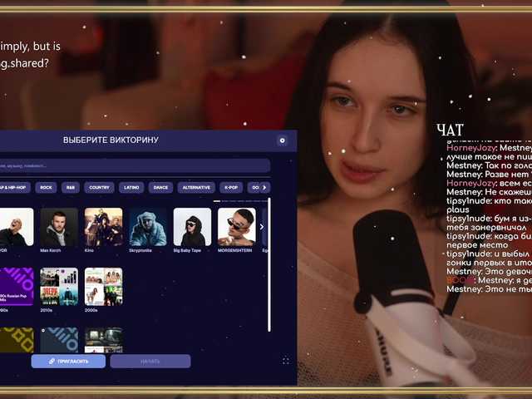Toggle fullscreen icon in quiz panel corner

[x=286, y=361]
